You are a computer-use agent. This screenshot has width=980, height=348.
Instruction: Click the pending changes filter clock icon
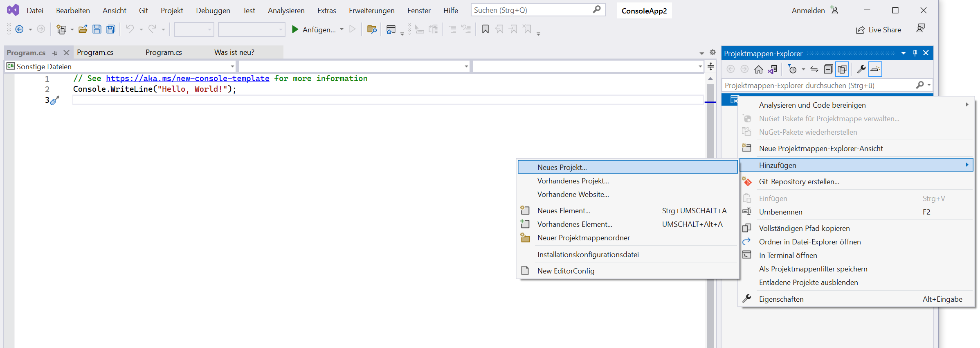click(x=792, y=69)
